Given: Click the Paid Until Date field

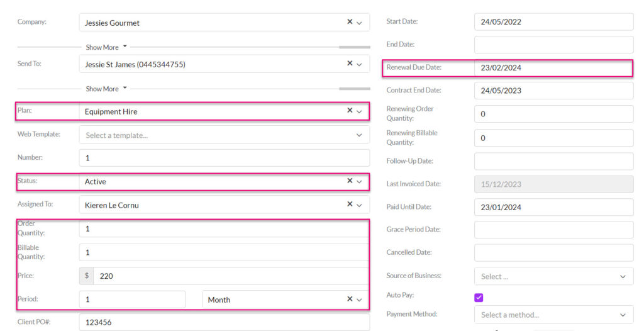Looking at the screenshot, I should 553,207.
